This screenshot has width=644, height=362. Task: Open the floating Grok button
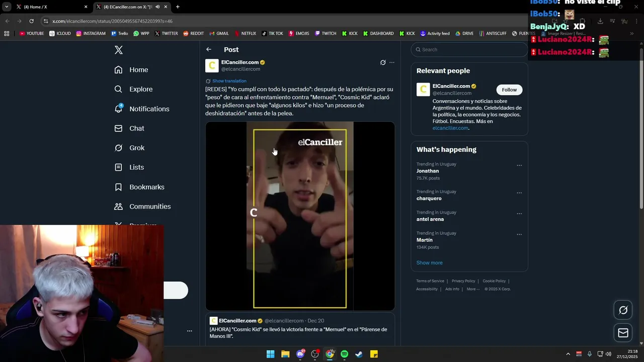point(623,310)
